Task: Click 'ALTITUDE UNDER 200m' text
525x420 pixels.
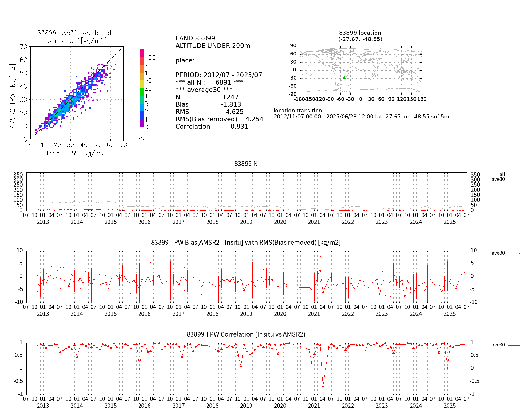Action: 213,46
